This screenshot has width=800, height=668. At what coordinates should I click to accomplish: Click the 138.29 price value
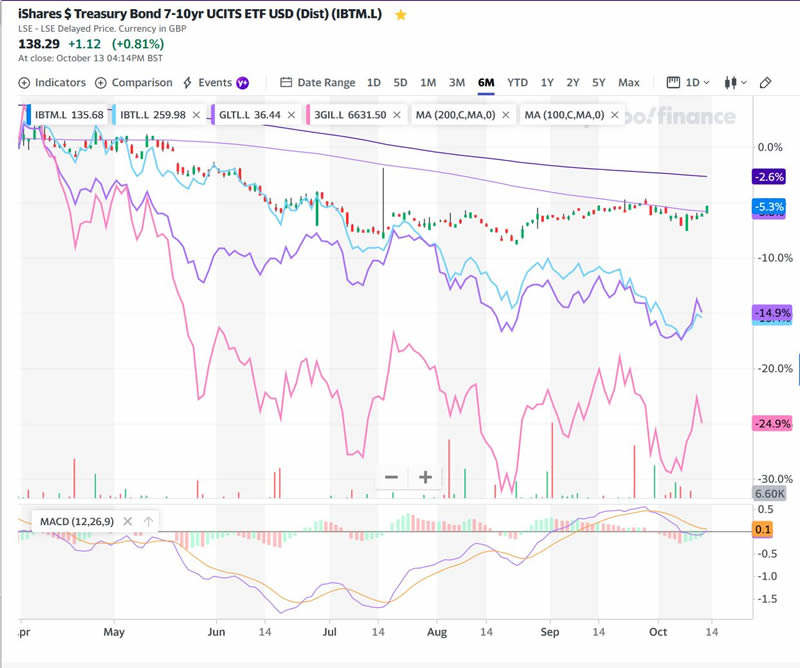point(39,44)
